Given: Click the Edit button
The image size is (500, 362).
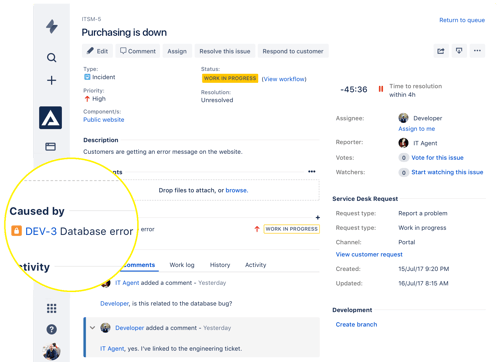Looking at the screenshot, I should (97, 51).
